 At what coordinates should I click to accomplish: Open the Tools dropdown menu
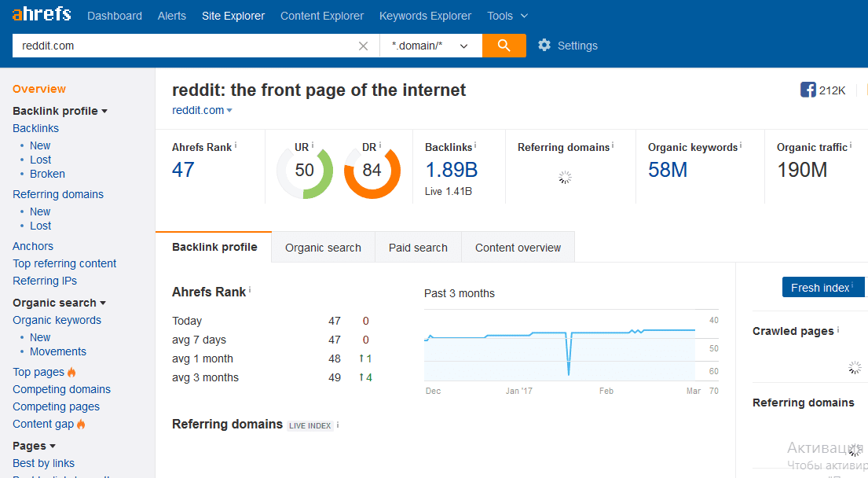(507, 16)
